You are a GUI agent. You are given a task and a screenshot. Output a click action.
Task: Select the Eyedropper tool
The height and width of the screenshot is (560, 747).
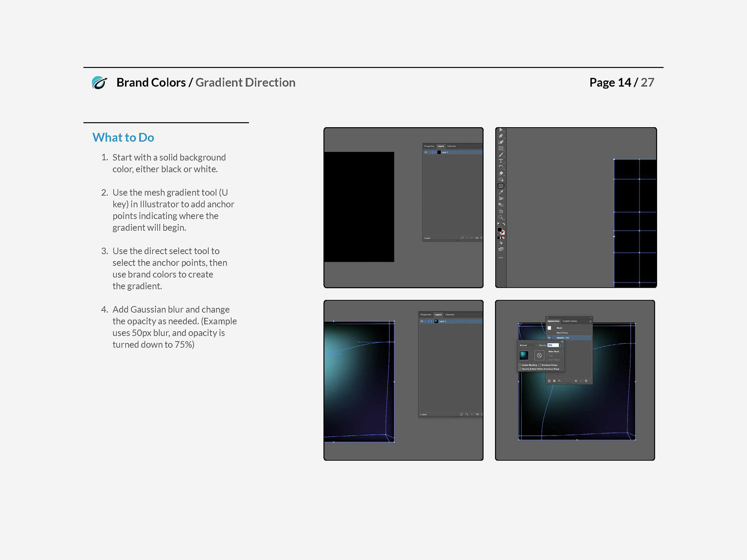click(x=501, y=192)
